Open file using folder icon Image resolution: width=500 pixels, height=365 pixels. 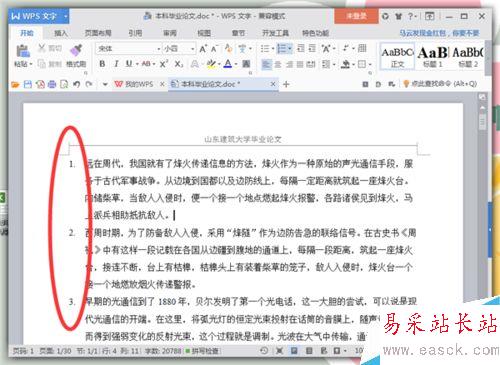click(x=15, y=84)
